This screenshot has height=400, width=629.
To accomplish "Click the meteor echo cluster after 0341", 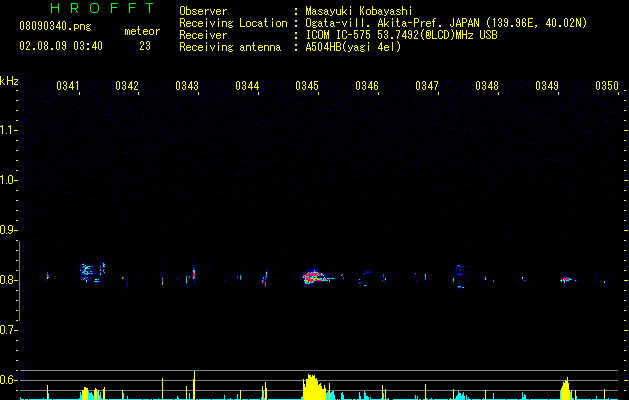I will [x=92, y=271].
